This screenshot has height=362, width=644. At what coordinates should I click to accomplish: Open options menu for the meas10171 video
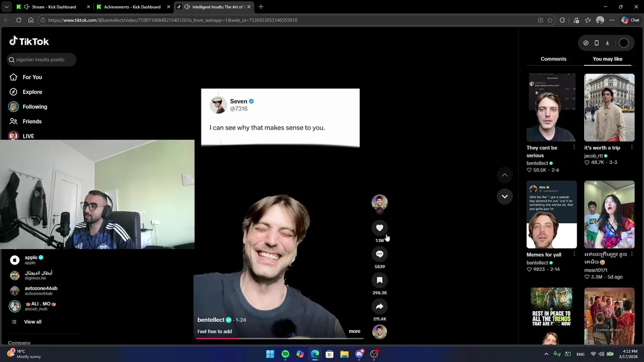pos(631,254)
